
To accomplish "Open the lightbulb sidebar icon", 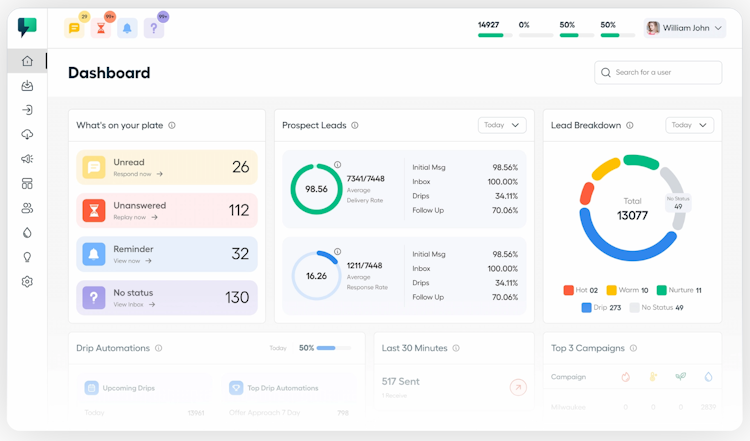I will pyautogui.click(x=27, y=257).
